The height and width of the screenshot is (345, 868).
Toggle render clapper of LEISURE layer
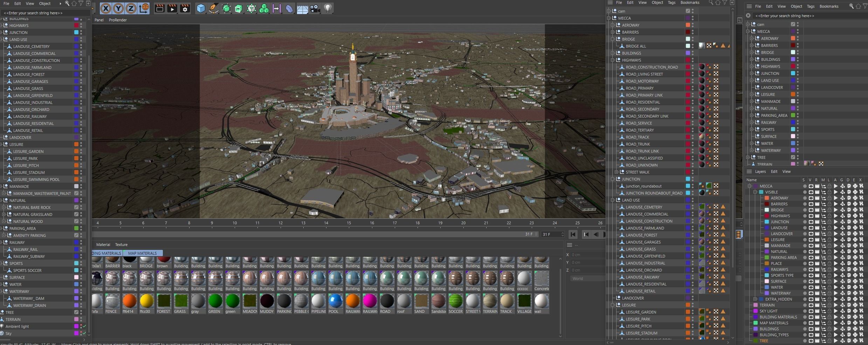click(817, 240)
